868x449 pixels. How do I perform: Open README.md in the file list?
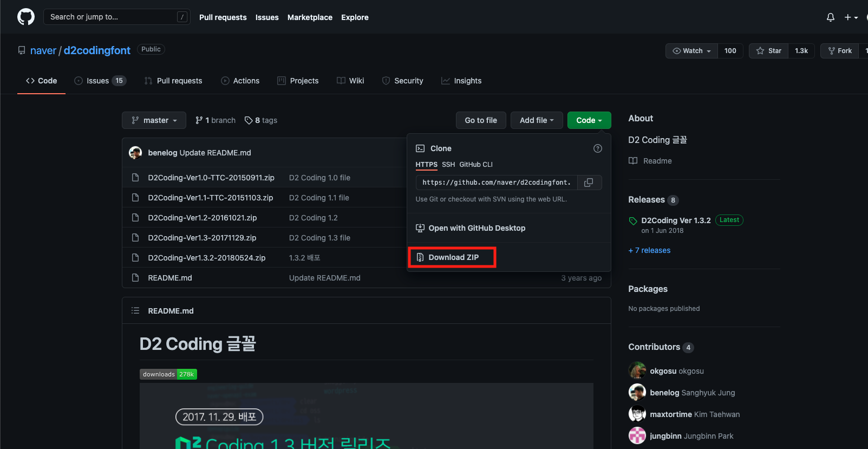pos(170,278)
